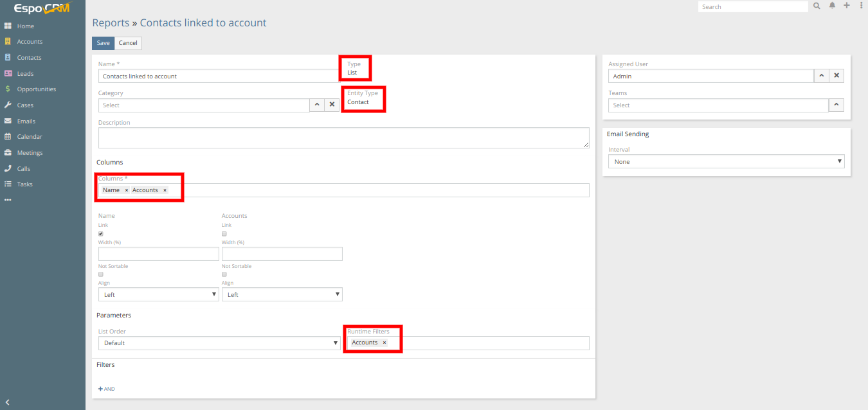This screenshot has height=410, width=868.
Task: Remove the Name tag from Columns
Action: tap(126, 190)
